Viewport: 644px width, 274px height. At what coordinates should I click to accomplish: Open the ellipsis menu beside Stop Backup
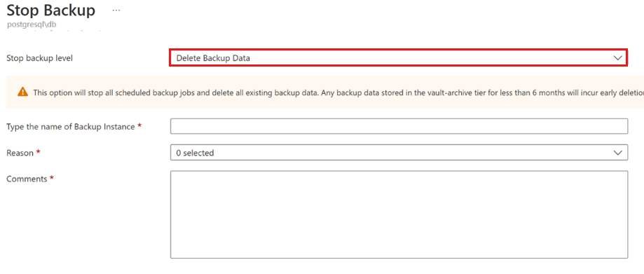pos(116,11)
